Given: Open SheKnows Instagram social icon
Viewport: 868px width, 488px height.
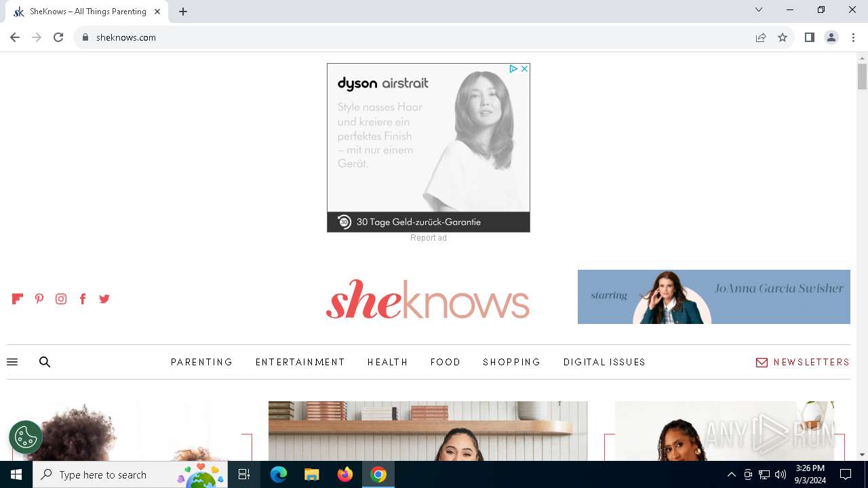Looking at the screenshot, I should 61,299.
